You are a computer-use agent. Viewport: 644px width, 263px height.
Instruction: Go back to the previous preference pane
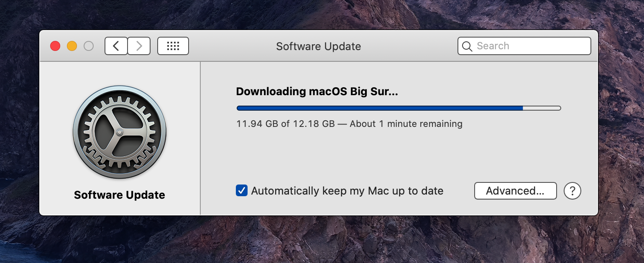(116, 46)
